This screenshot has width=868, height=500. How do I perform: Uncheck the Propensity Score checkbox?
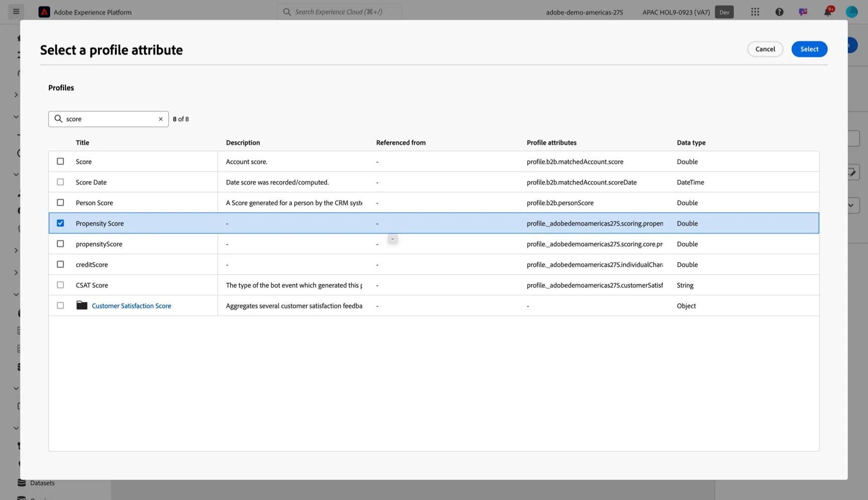60,223
